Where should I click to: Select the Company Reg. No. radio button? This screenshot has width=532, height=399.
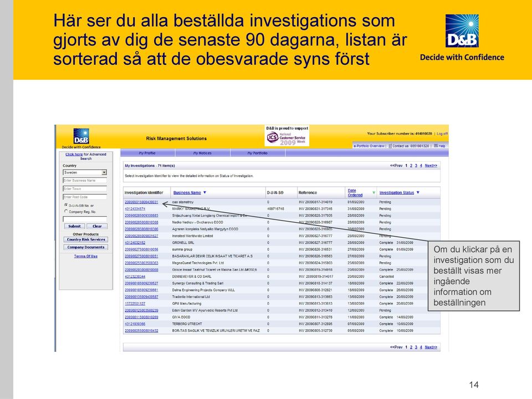click(x=66, y=211)
